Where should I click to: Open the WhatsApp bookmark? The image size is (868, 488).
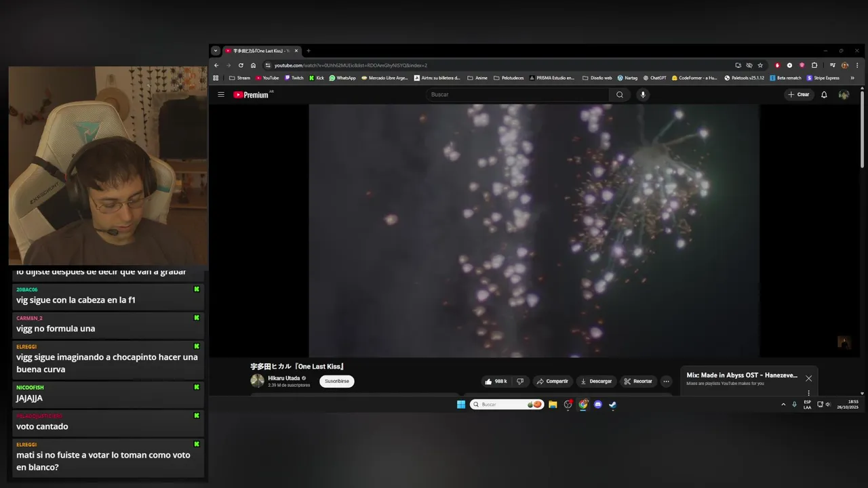pyautogui.click(x=342, y=78)
